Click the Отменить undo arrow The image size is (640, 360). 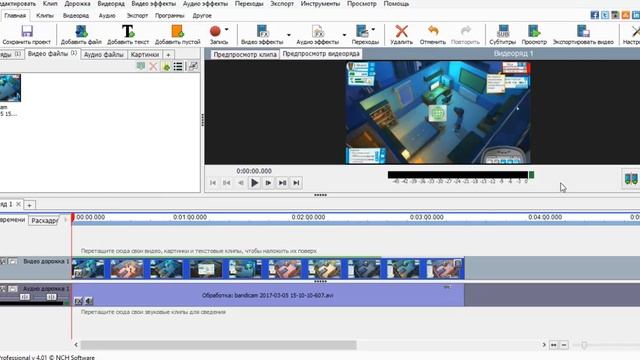[x=433, y=31]
